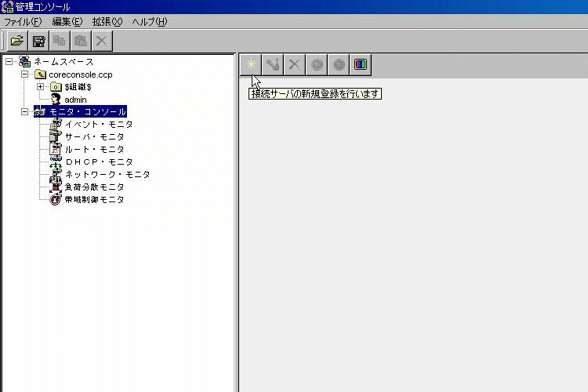
Task: Click the サーバ・モニタ icon
Action: click(x=56, y=136)
